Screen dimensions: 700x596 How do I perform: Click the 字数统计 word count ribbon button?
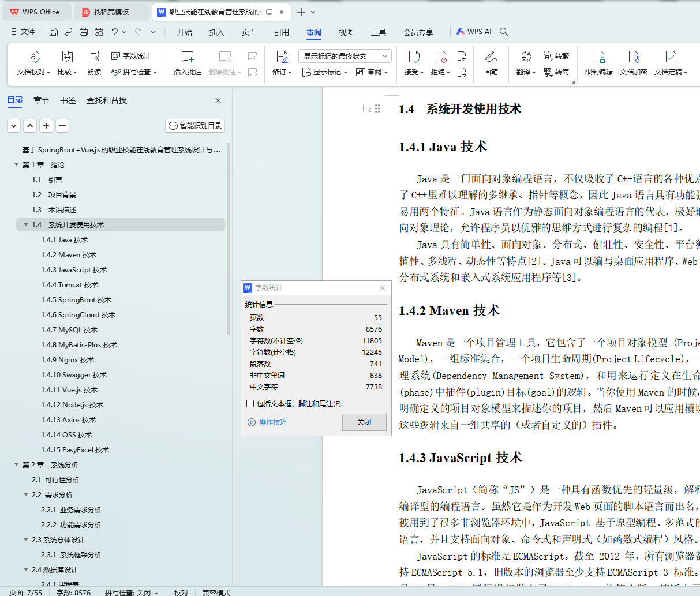tap(131, 56)
